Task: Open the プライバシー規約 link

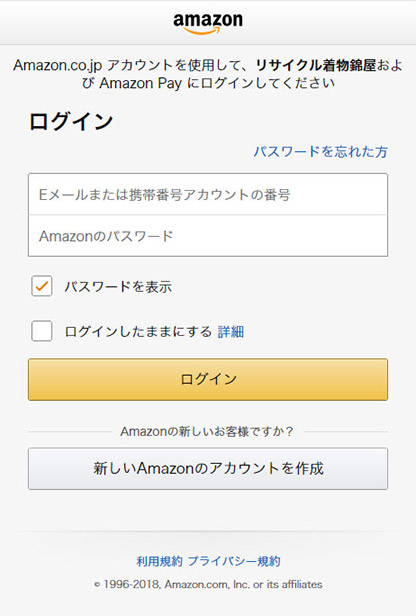Action: point(234,561)
